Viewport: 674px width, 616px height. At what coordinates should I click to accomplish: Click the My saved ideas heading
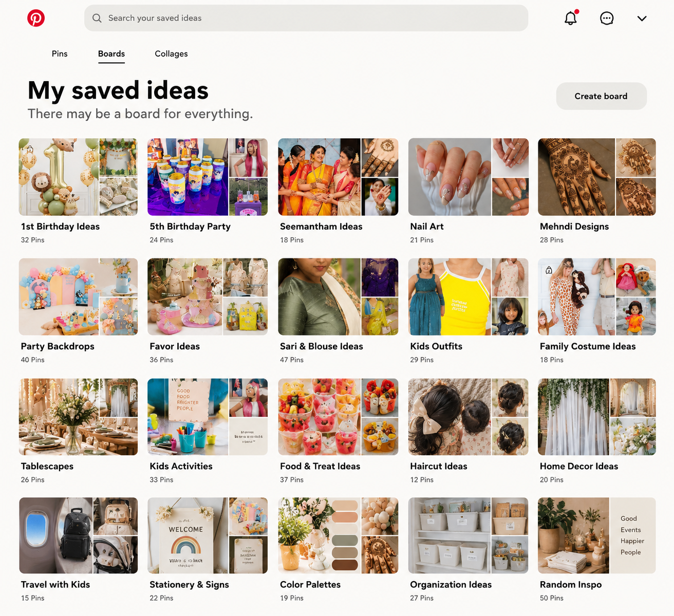118,91
